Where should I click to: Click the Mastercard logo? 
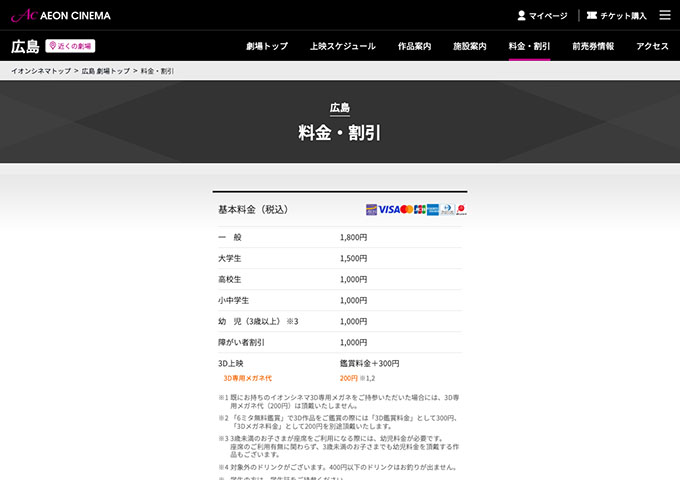(x=406, y=209)
